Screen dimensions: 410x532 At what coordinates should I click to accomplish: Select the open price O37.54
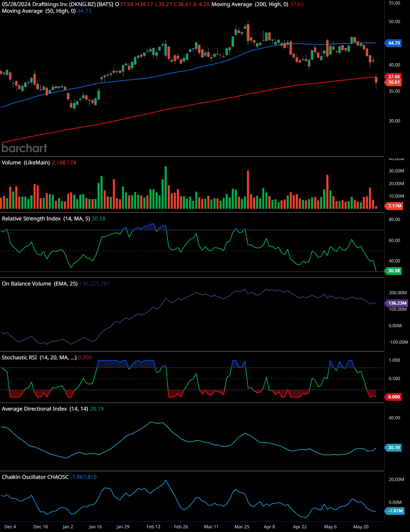tap(124, 4)
